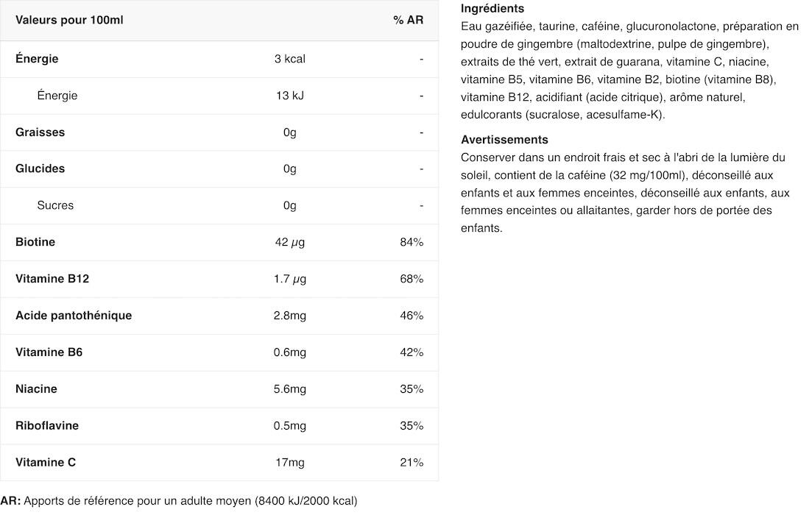
Task: Click the bold Énergie row label
Action: point(37,58)
